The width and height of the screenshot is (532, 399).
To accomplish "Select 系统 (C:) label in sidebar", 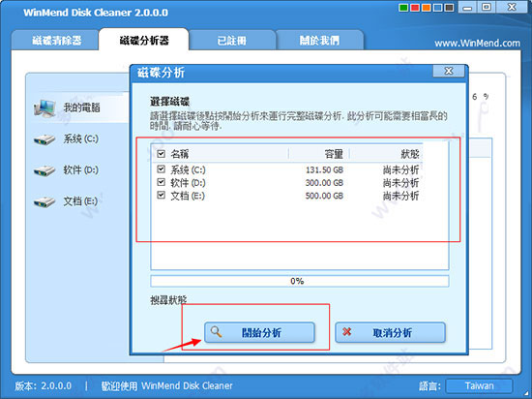I will tap(80, 138).
